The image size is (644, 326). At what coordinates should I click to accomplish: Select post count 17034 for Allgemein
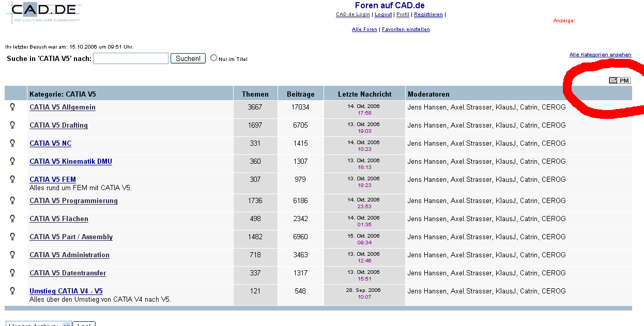[300, 107]
